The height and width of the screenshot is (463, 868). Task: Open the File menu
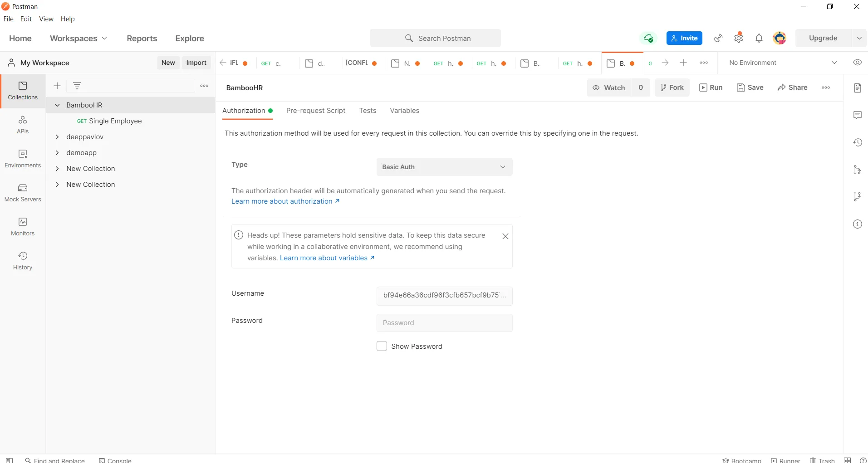(9, 19)
